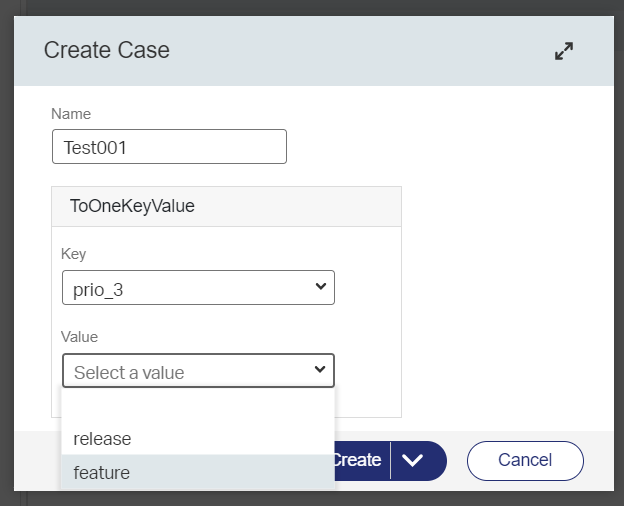
Task: Click the empty white area right of ToOneKeyValue panel
Action: tap(500, 300)
